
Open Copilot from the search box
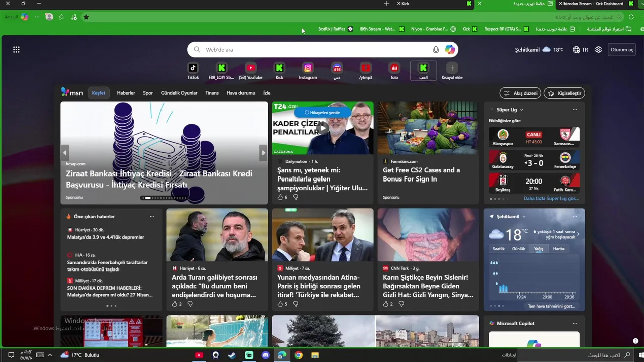pos(450,50)
